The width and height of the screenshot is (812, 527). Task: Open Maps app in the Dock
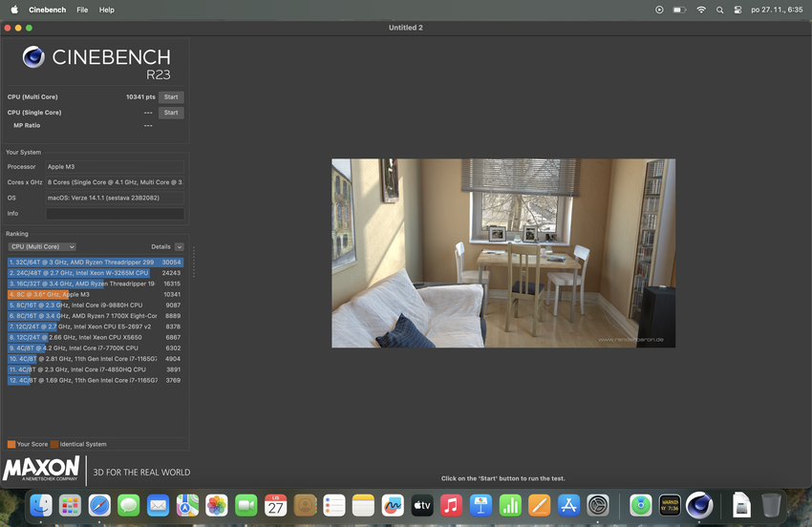[x=187, y=505]
